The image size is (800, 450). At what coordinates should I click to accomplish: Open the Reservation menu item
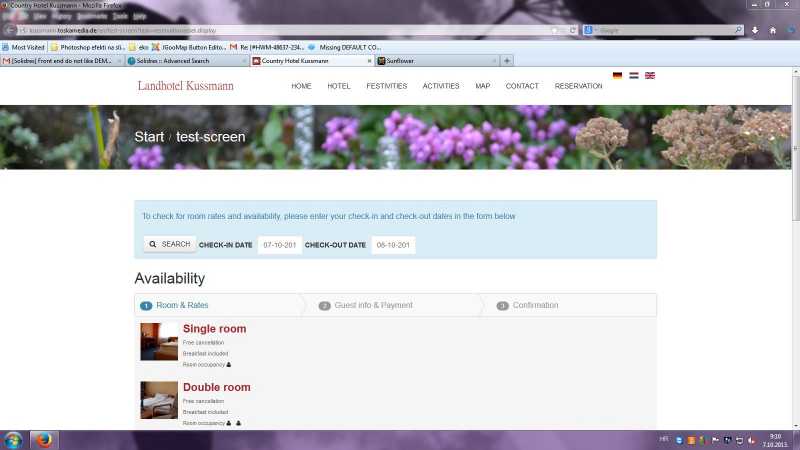coord(578,86)
